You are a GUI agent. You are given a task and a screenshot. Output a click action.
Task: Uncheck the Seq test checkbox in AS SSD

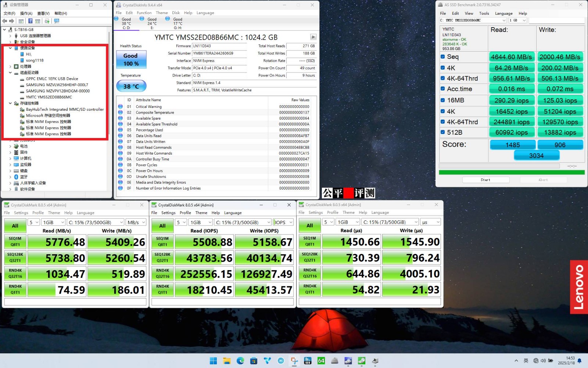tap(443, 57)
